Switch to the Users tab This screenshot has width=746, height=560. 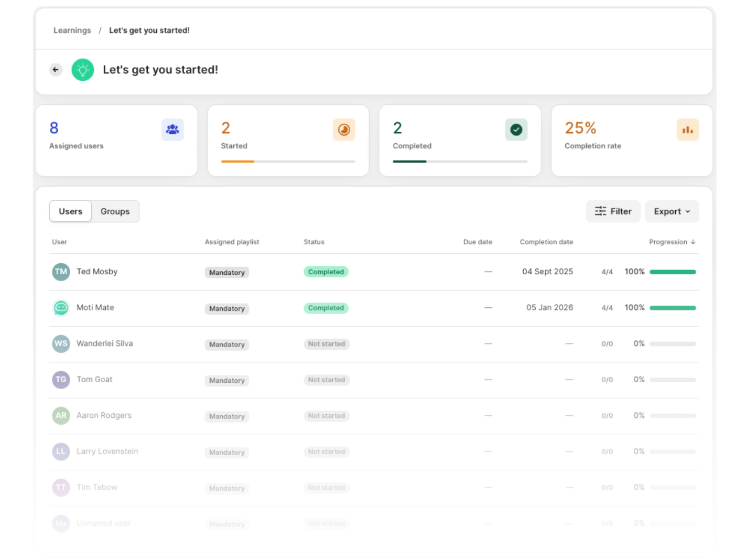(x=70, y=211)
